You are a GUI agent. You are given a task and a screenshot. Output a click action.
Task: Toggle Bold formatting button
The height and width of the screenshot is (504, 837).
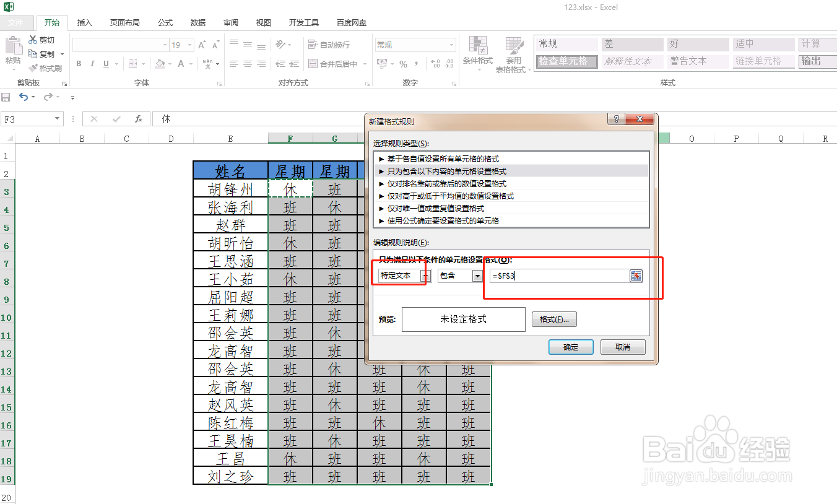click(79, 64)
